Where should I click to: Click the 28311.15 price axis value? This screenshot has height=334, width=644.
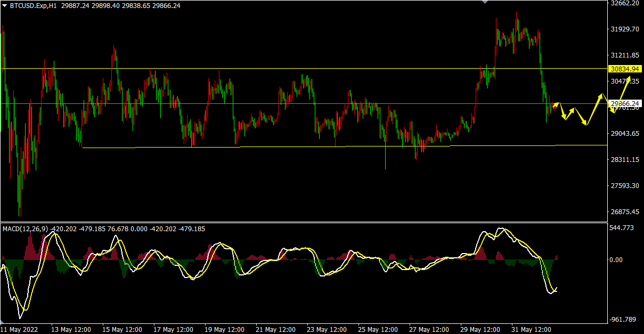(x=625, y=159)
